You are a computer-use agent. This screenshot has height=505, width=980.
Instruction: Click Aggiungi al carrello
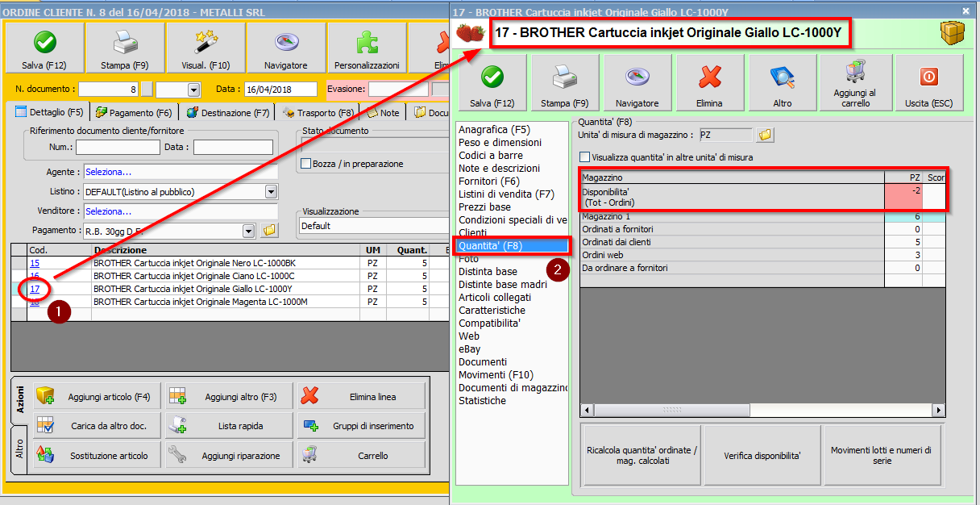coord(855,82)
